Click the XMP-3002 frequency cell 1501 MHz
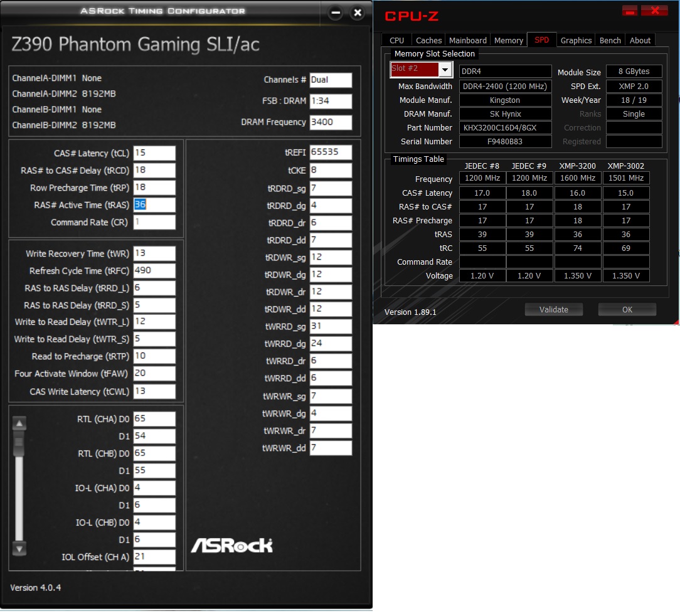The width and height of the screenshot is (680, 616). pyautogui.click(x=626, y=178)
